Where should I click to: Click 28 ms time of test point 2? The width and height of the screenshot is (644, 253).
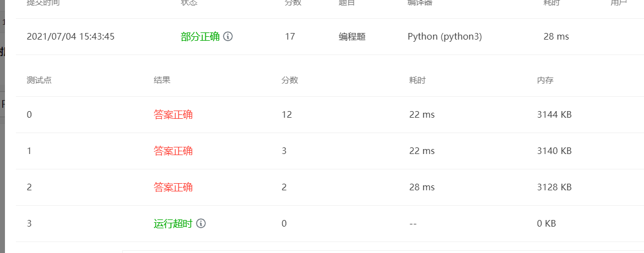[x=422, y=188]
